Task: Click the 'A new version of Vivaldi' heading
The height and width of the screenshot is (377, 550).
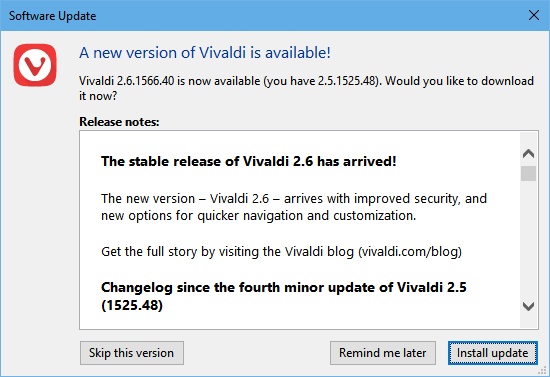Action: point(205,53)
